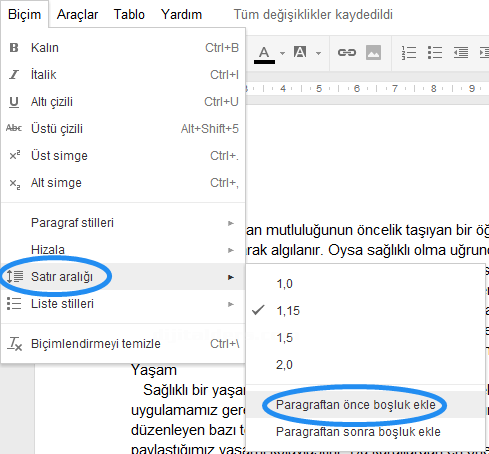Select Alt simge subscript entry

click(123, 183)
